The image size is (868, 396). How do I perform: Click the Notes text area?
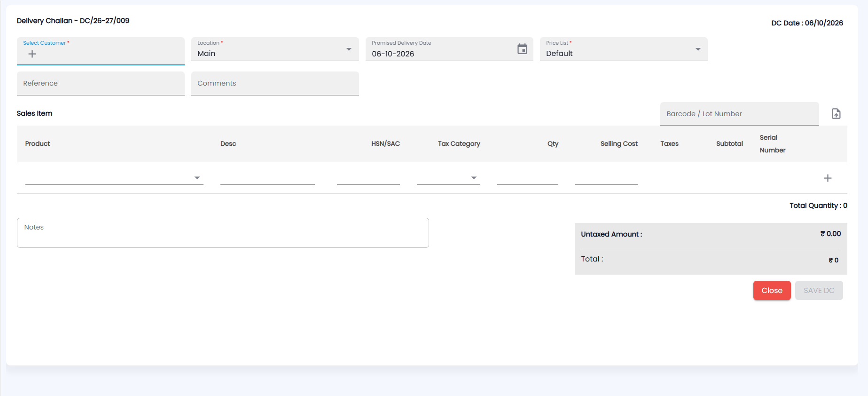point(223,233)
